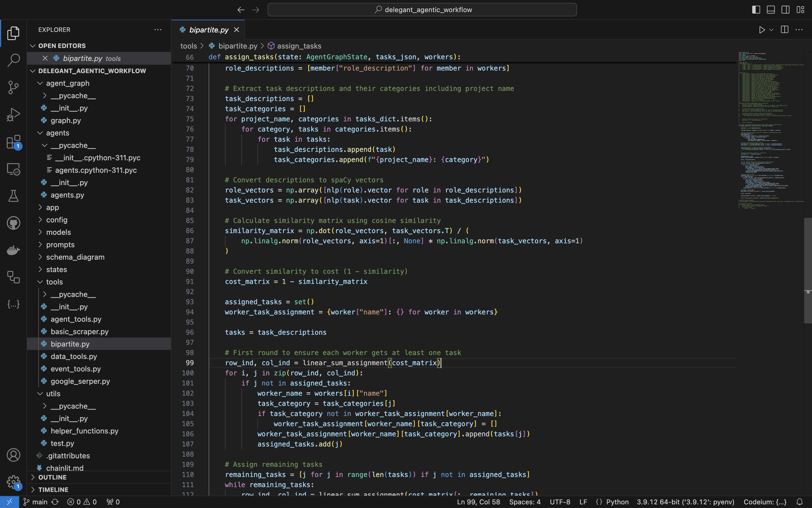This screenshot has height=508, width=812.
Task: Open the Docker whale icon
Action: (14, 250)
